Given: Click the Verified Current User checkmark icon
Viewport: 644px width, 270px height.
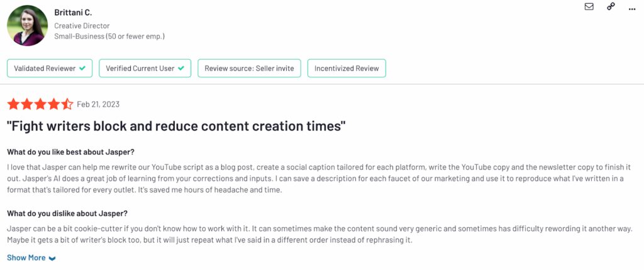Looking at the screenshot, I should [x=180, y=68].
